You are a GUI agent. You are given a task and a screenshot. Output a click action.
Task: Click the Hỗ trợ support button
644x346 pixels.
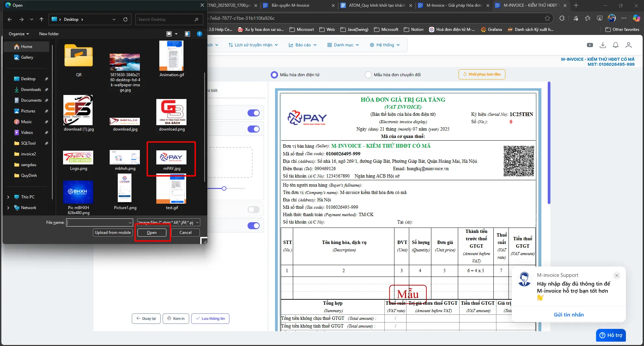point(611,335)
